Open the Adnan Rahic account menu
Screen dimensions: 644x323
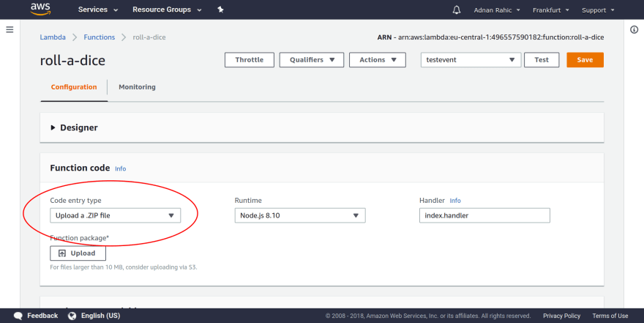(x=497, y=10)
